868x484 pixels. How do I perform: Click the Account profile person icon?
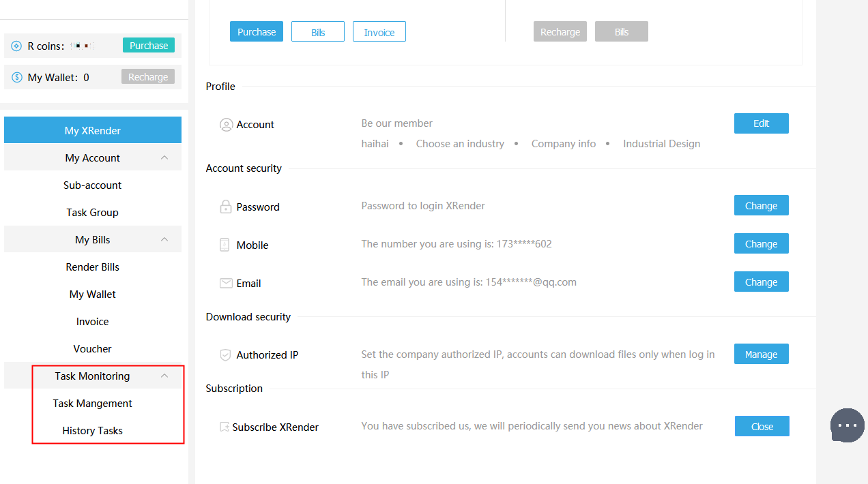tap(226, 125)
